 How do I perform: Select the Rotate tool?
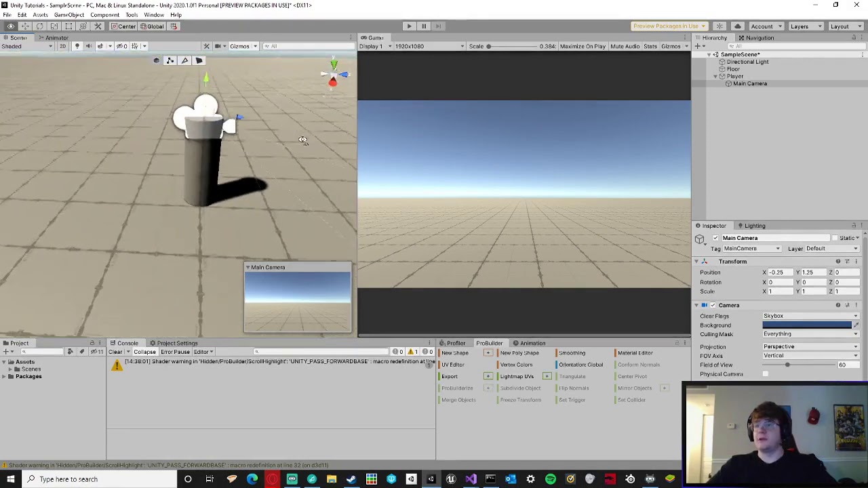(x=39, y=26)
